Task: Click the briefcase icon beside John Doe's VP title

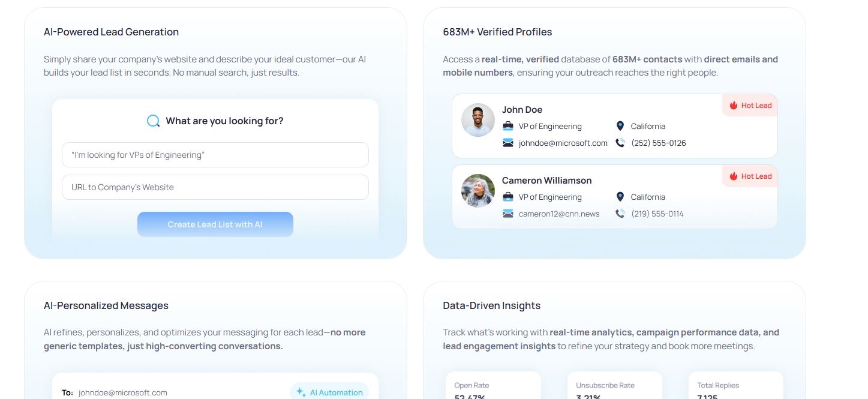Action: [x=508, y=126]
